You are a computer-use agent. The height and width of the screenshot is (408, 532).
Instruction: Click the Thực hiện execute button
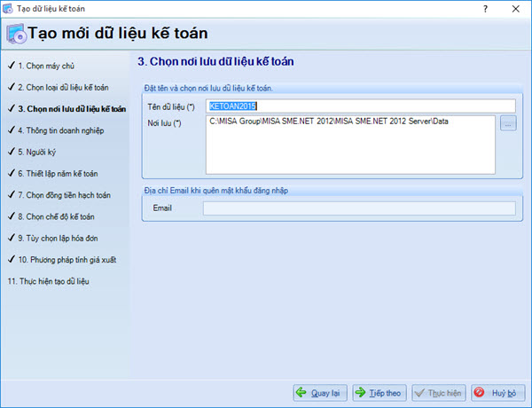click(x=439, y=392)
